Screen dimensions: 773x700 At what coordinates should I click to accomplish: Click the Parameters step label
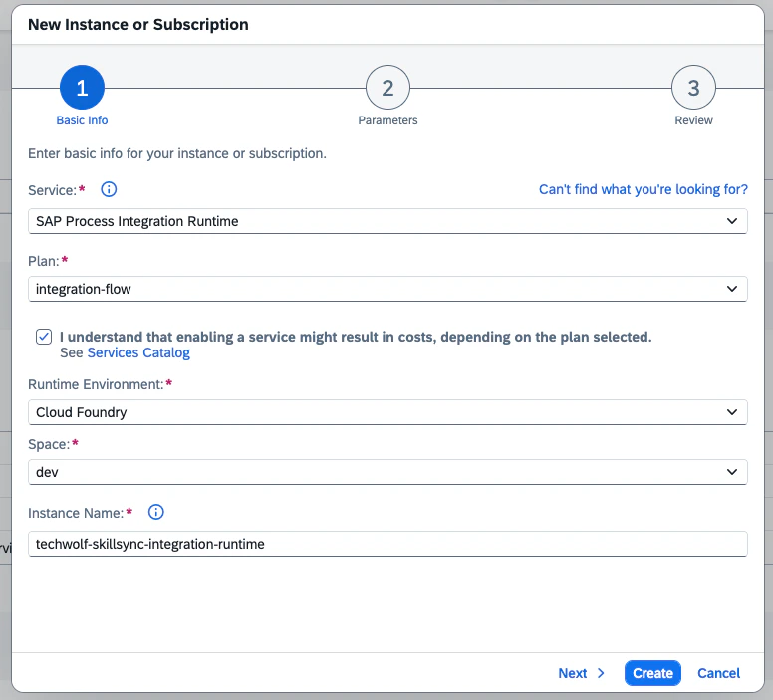pos(387,120)
